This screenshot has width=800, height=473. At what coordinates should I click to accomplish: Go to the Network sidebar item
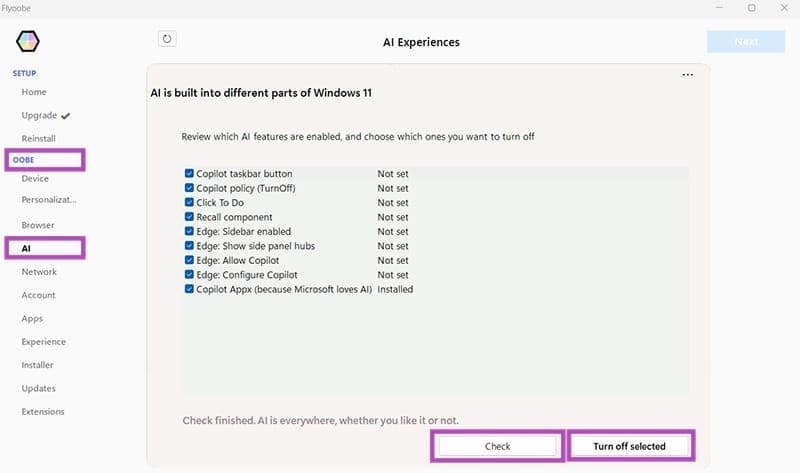click(x=39, y=272)
